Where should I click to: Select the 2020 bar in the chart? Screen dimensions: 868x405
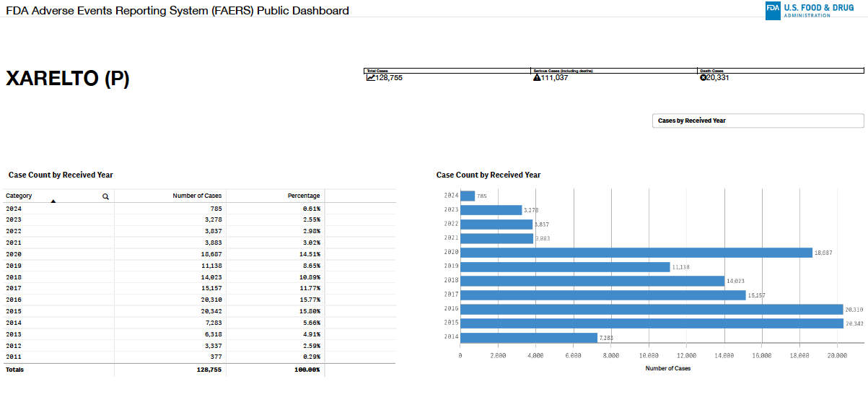(636, 253)
